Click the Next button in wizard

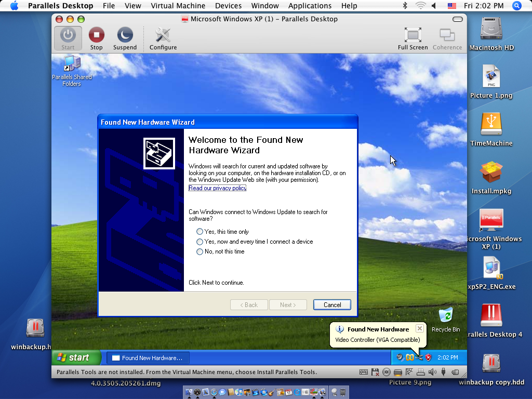point(288,304)
